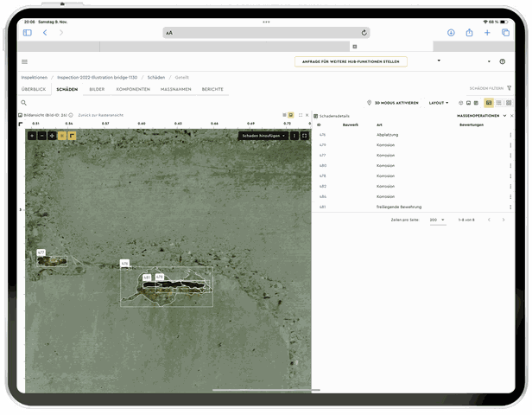The width and height of the screenshot is (532, 415).
Task: Switch to tile grid layout mode
Action: pyautogui.click(x=509, y=103)
